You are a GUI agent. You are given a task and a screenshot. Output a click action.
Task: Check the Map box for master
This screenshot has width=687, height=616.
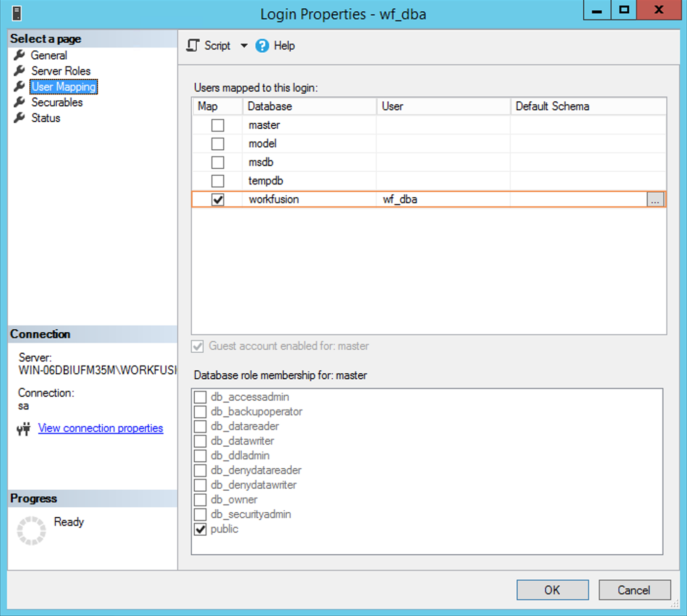(218, 125)
